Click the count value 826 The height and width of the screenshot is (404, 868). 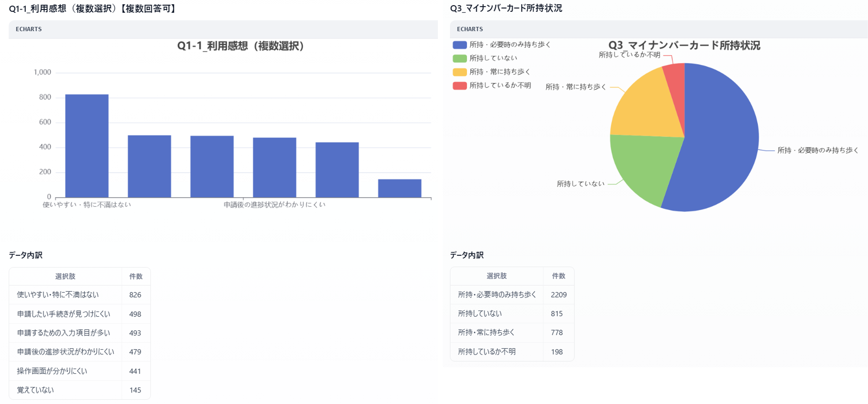click(x=135, y=295)
